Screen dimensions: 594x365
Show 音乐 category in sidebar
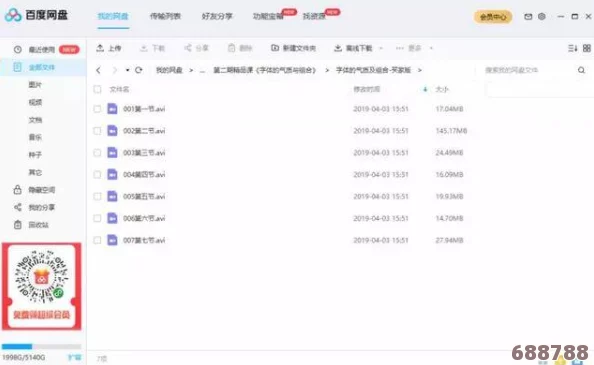pos(35,137)
